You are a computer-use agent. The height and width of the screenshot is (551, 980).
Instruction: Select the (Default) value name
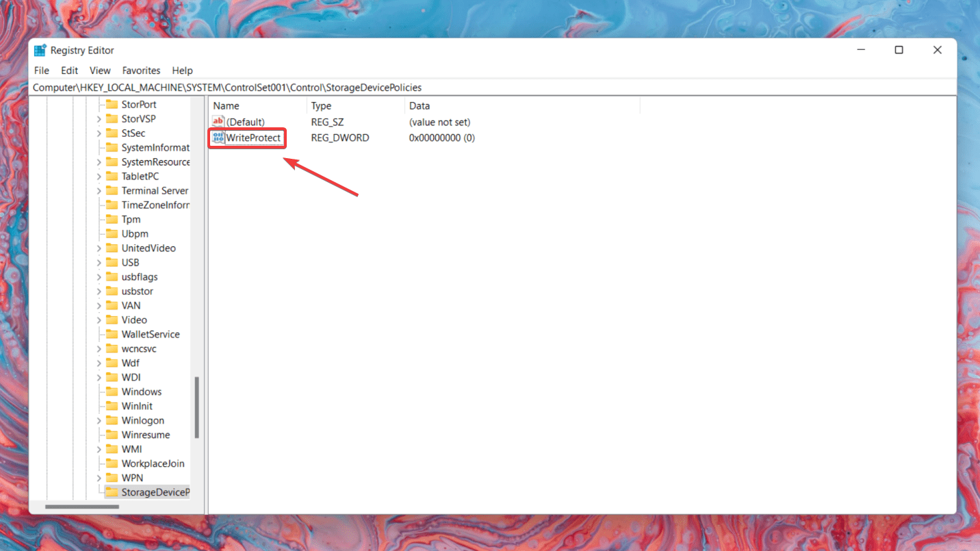(246, 122)
